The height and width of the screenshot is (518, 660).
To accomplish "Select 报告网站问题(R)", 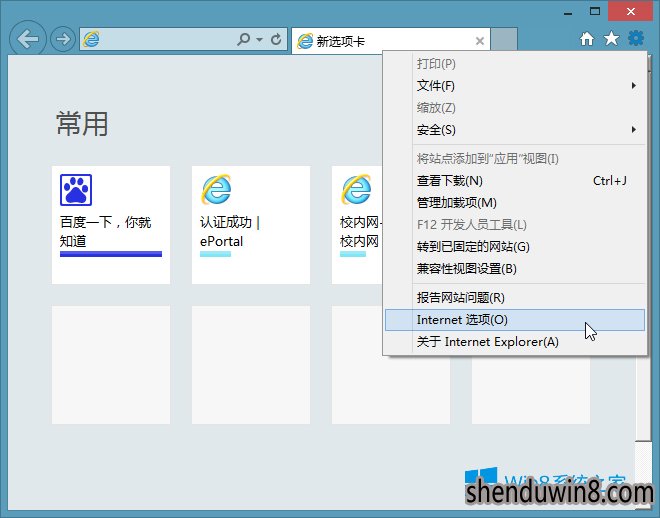I will point(515,298).
